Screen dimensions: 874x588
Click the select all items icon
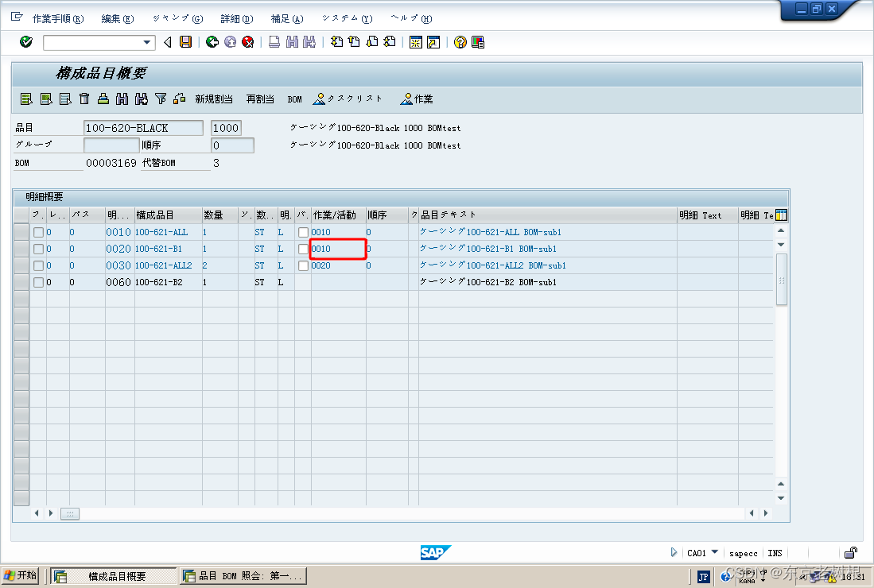pyautogui.click(x=27, y=99)
